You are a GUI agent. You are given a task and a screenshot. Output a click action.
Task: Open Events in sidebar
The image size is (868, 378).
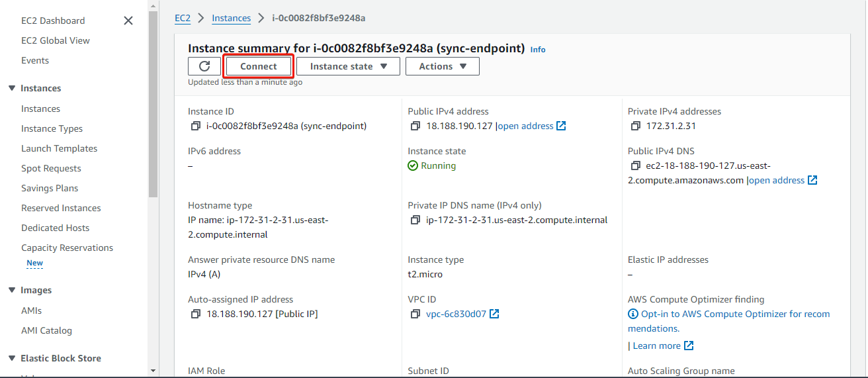(x=35, y=60)
